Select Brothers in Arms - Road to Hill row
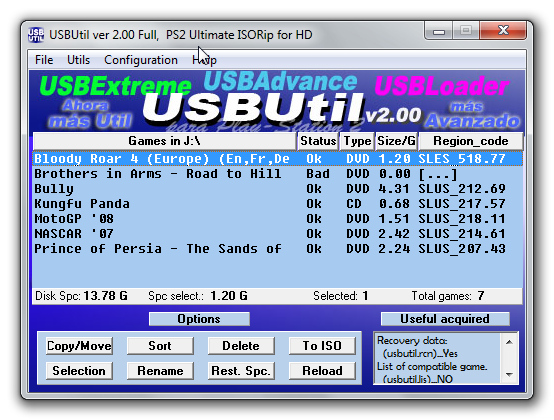 tap(277, 174)
